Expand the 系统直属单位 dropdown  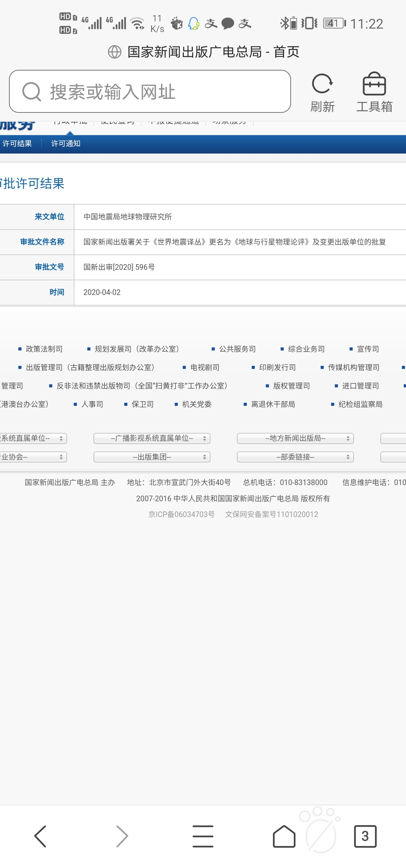click(33, 438)
